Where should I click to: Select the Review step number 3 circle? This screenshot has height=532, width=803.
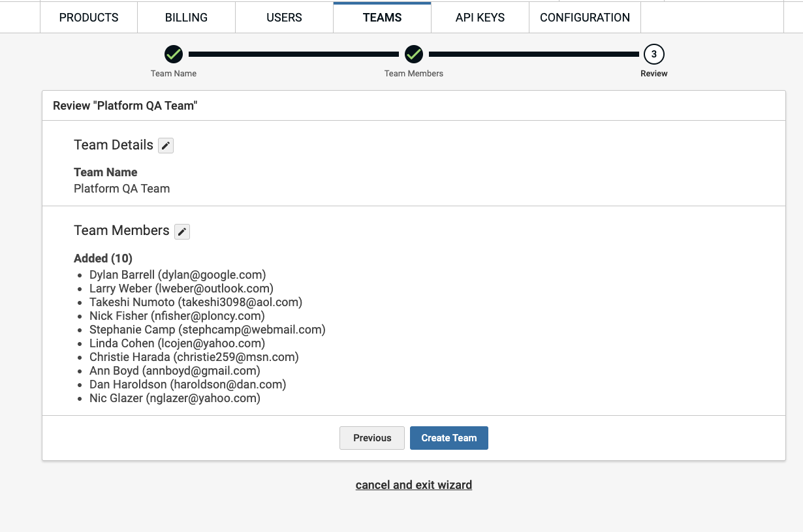(x=653, y=54)
